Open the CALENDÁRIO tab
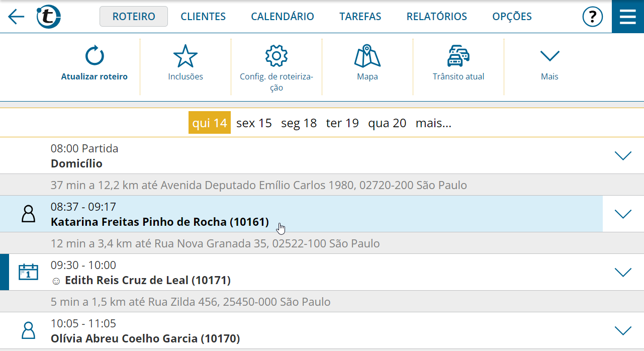 pos(283,17)
